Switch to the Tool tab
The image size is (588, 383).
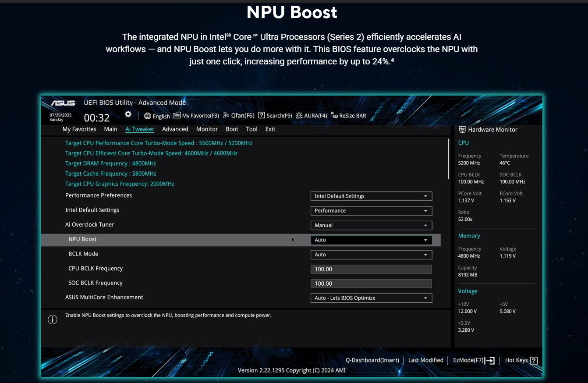click(x=251, y=129)
